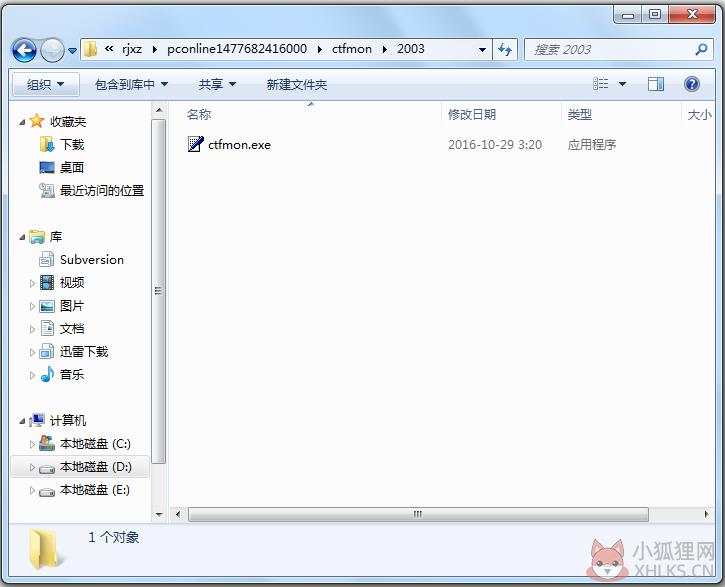Open the Subversion library

pyautogui.click(x=92, y=260)
